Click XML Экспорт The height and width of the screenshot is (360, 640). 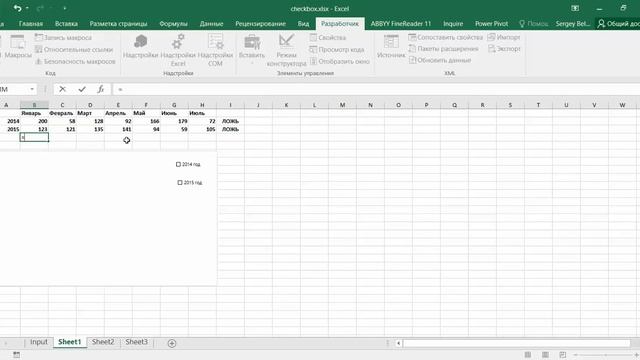(504, 49)
